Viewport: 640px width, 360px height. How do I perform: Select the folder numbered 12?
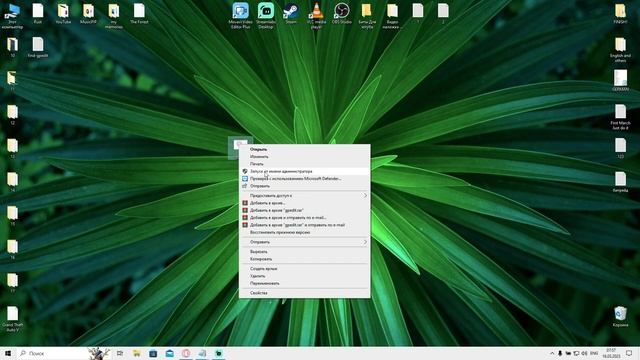pos(12,114)
